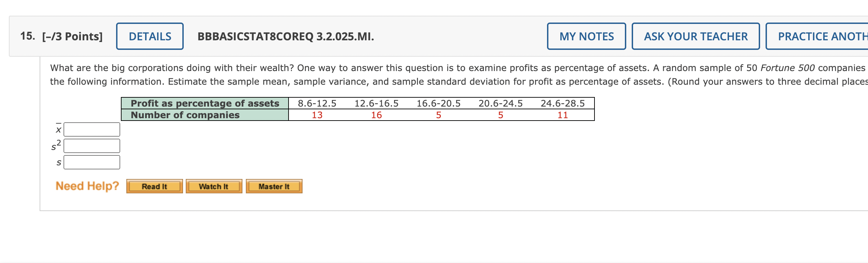Click the sample variance s² answer field
Image resolution: width=868 pixels, height=263 pixels.
(91, 146)
